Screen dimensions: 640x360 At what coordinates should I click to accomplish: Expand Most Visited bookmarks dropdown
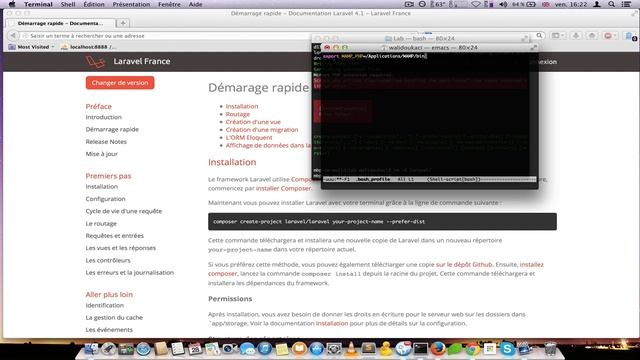31,47
